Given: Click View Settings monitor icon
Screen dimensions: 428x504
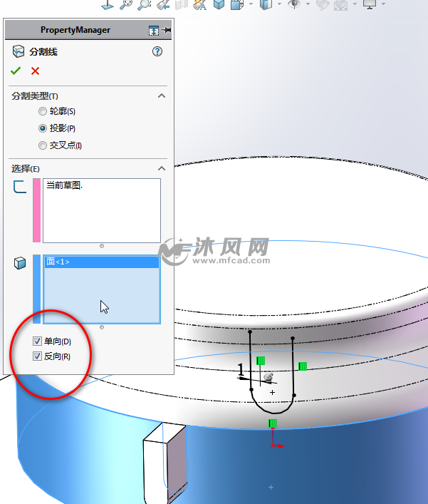Looking at the screenshot, I should [369, 4].
